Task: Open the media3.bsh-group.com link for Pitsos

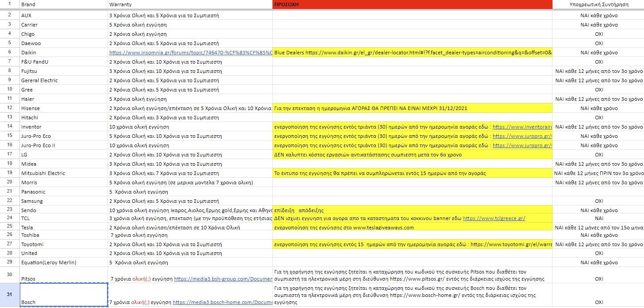Action: click(223, 279)
